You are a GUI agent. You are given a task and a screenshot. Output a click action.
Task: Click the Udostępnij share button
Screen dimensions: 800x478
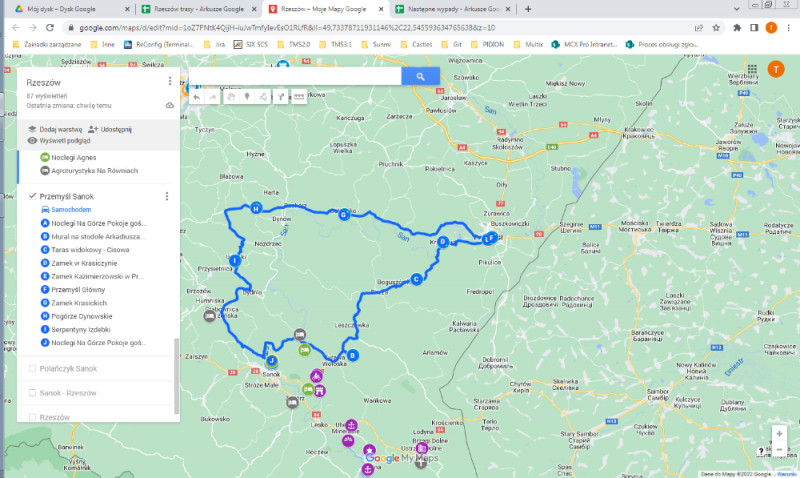(110, 129)
